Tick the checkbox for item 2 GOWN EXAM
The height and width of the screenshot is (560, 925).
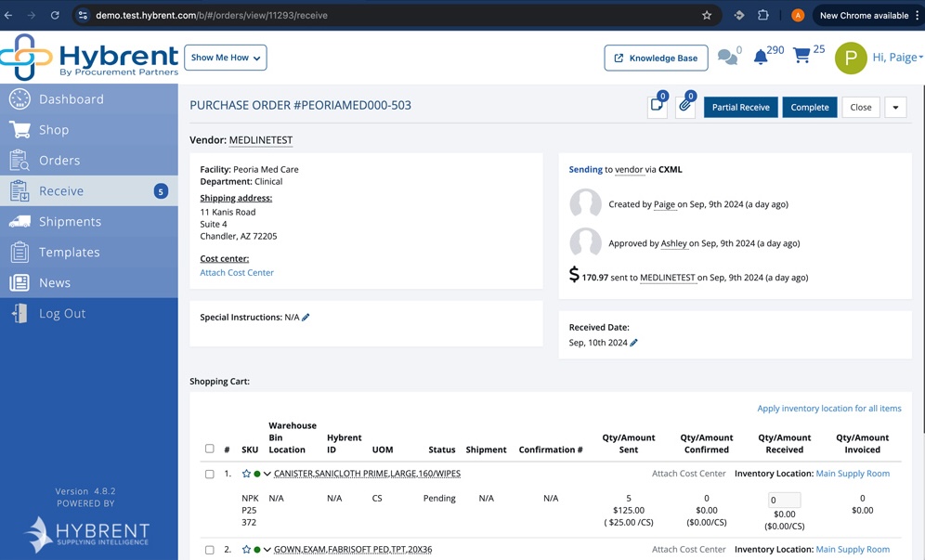(209, 550)
